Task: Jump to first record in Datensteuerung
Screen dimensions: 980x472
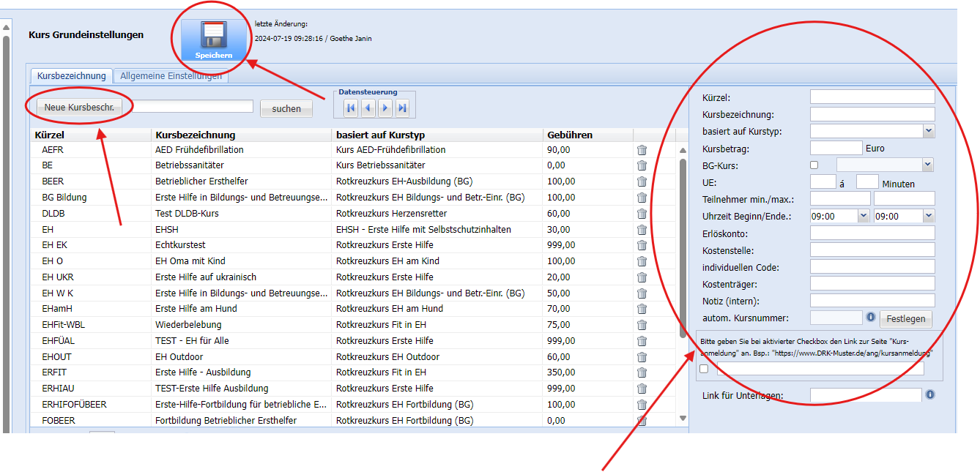Action: (x=351, y=108)
